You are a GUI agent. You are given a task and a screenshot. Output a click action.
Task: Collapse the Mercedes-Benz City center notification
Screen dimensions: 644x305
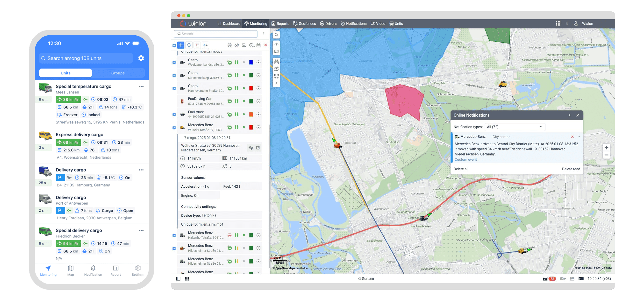click(579, 137)
